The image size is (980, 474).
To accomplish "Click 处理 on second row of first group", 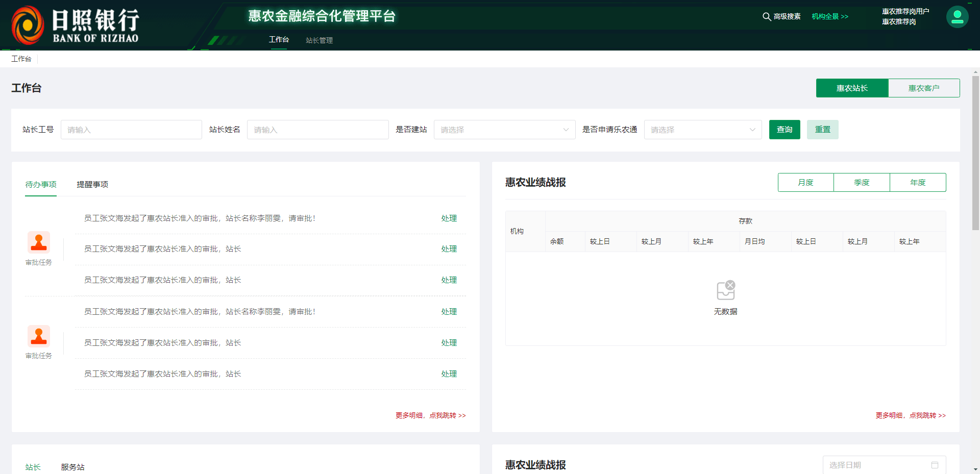I will coord(449,248).
